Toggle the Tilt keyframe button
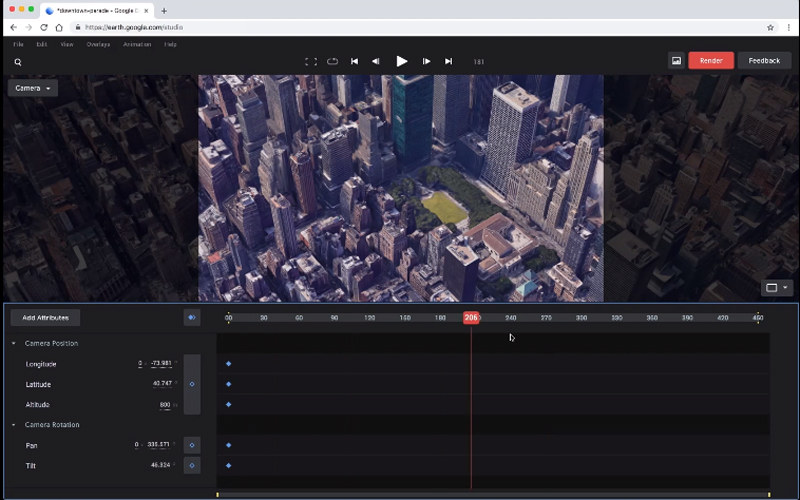Screen dimensions: 800x500 192,465
